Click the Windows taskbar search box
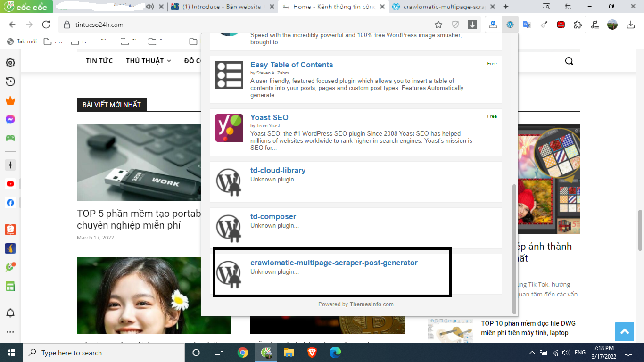 click(x=103, y=353)
